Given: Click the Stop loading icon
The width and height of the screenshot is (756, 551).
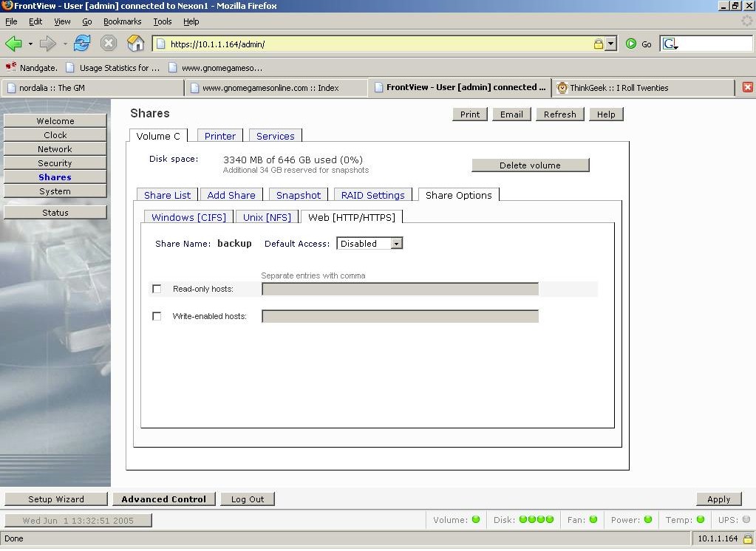Looking at the screenshot, I should [x=109, y=44].
